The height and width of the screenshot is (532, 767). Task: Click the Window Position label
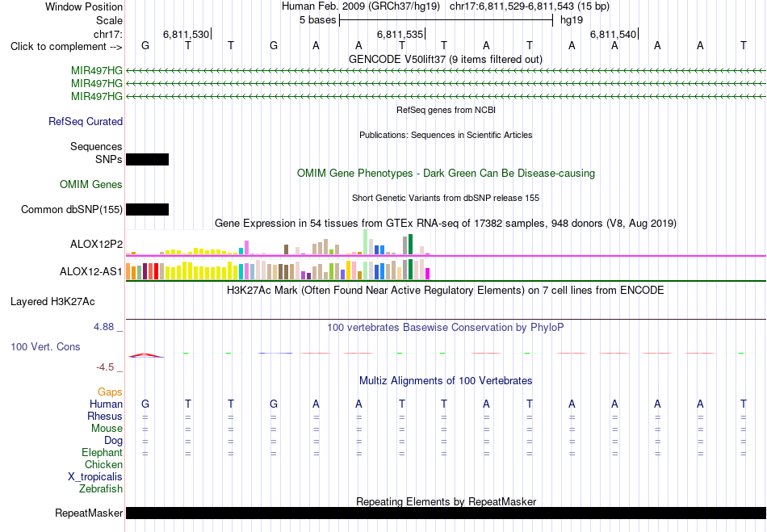pyautogui.click(x=84, y=6)
